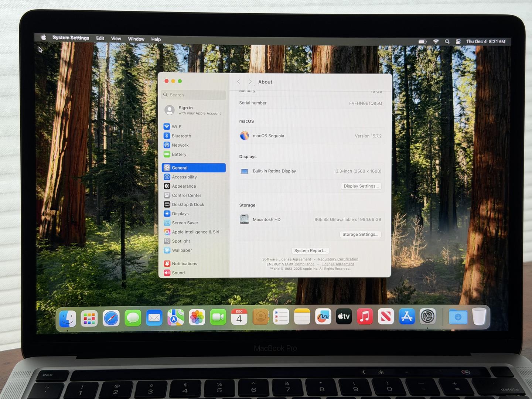Open Finder from the Dock
Image resolution: width=532 pixels, height=399 pixels.
click(68, 318)
